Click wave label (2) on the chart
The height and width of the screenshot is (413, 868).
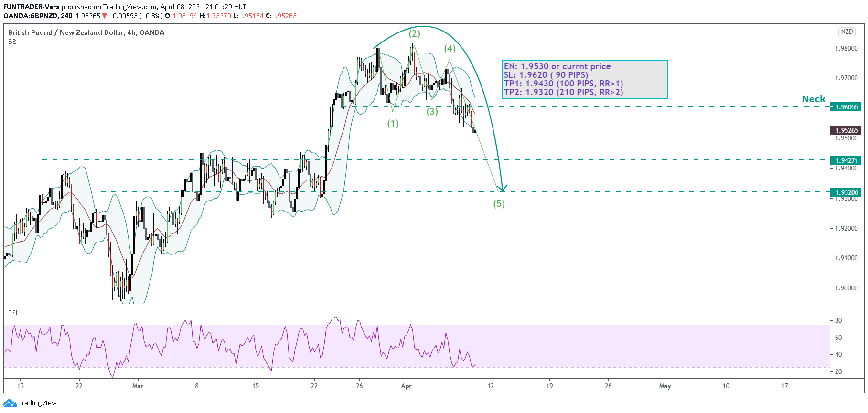tap(414, 33)
